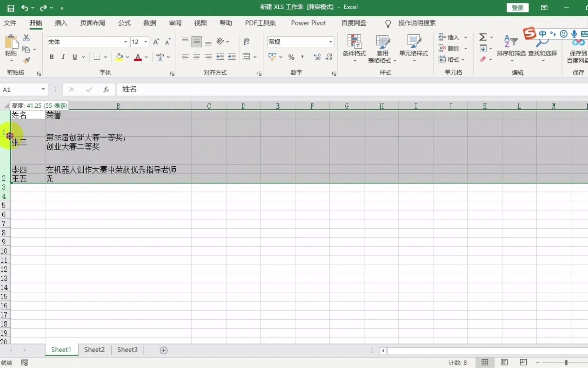Open the File (文件) menu
Viewport: 588px width, 368px height.
point(10,23)
